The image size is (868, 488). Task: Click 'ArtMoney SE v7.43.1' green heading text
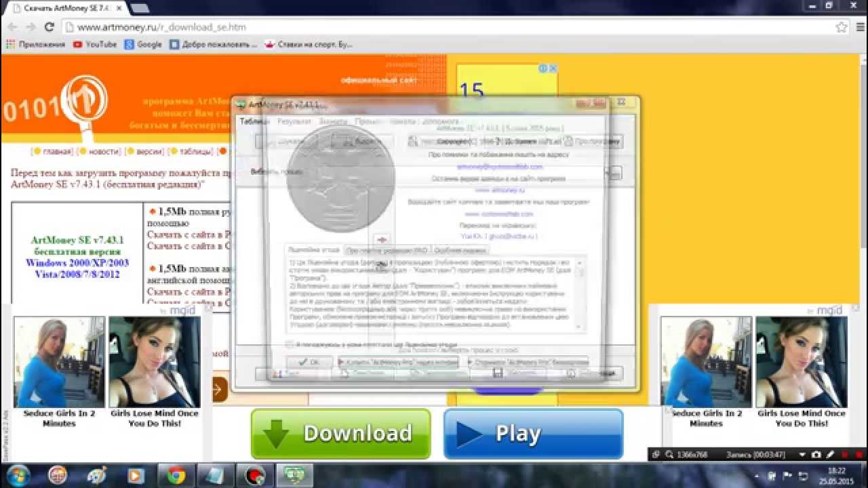(77, 241)
